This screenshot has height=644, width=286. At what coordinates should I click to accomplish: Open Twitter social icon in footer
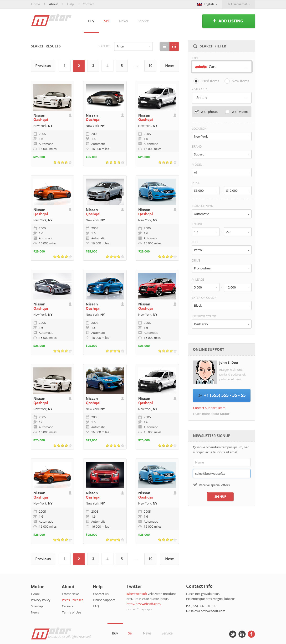[233, 634]
